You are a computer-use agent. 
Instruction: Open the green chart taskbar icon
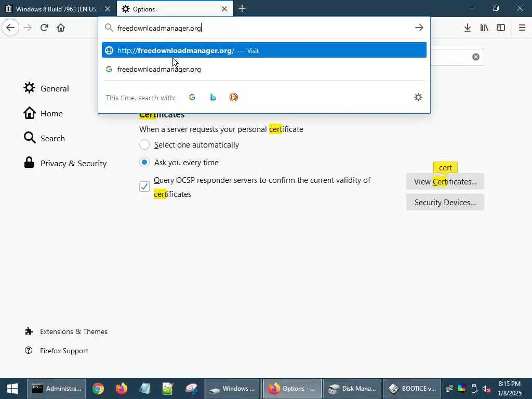tap(168, 389)
